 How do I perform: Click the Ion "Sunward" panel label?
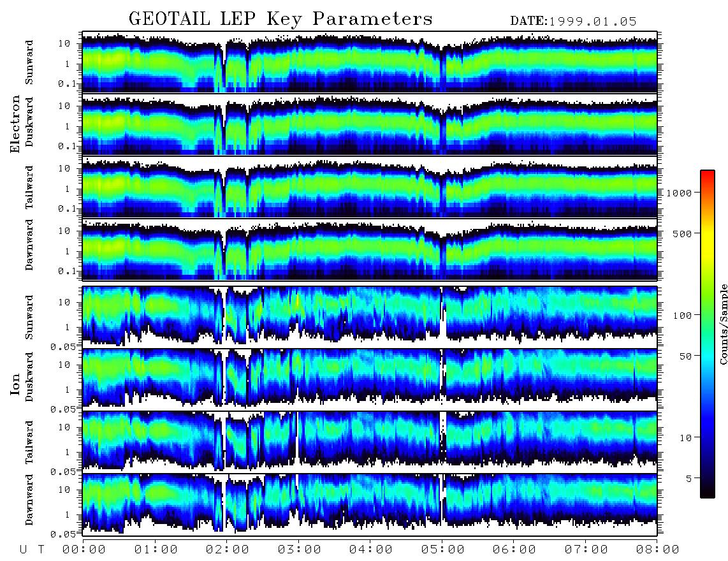tap(29, 317)
